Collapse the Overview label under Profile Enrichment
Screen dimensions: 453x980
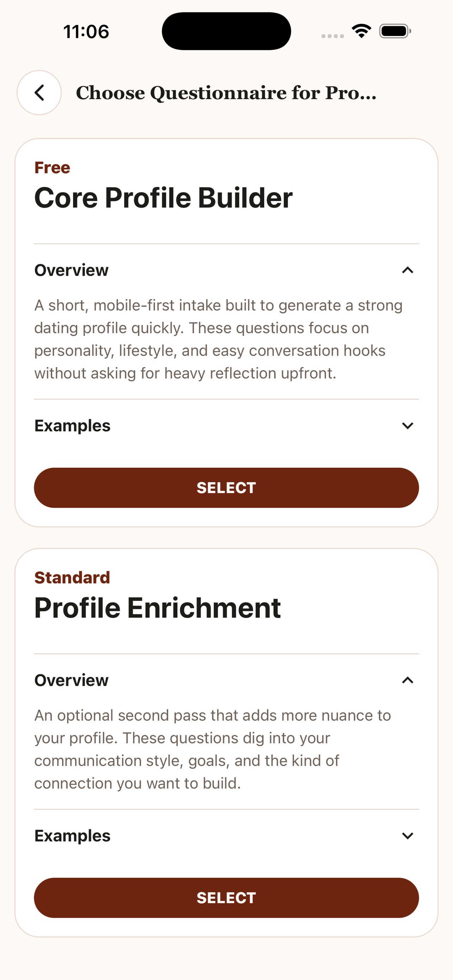[72, 680]
